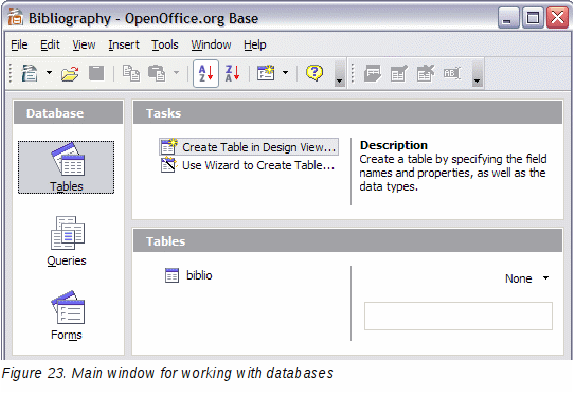Open the View menu

click(x=84, y=45)
